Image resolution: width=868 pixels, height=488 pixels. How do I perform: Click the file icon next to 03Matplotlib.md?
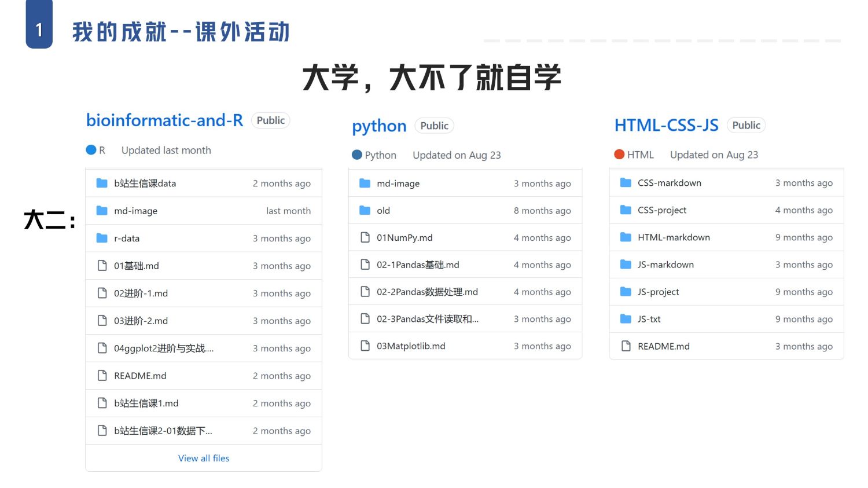[x=365, y=346]
